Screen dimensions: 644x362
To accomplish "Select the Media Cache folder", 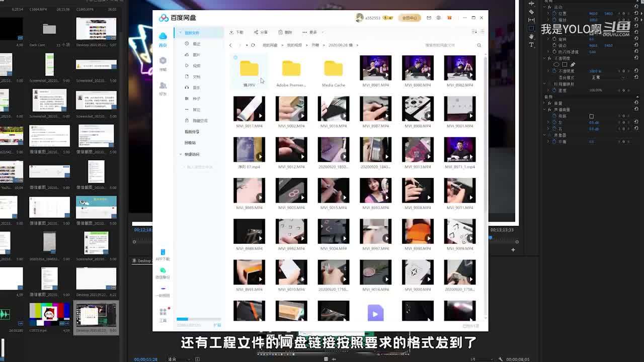I will coord(334,73).
